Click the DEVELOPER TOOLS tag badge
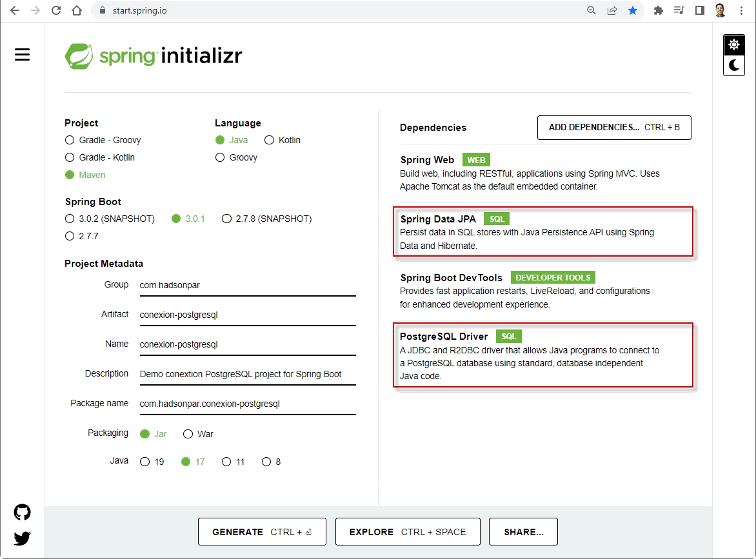756x559 pixels. (x=553, y=278)
